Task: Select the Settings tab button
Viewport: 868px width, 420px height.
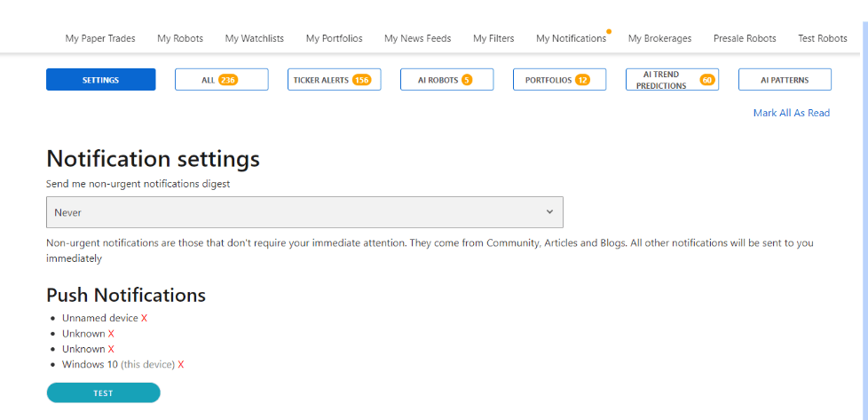Action: click(x=101, y=80)
